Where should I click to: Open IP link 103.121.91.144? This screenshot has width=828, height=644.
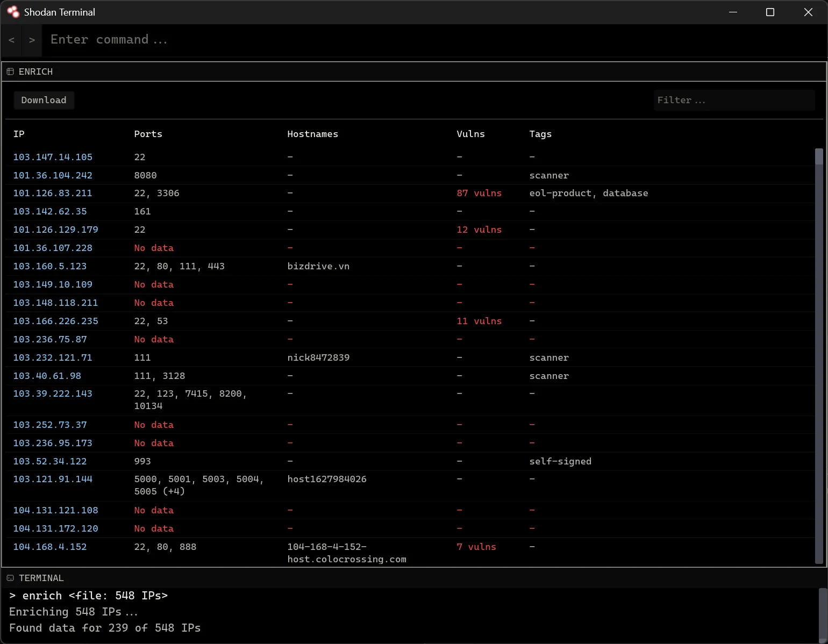pos(53,479)
